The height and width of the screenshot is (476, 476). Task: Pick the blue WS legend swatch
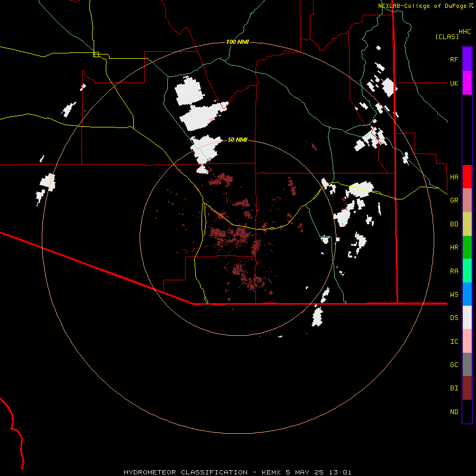(x=467, y=294)
